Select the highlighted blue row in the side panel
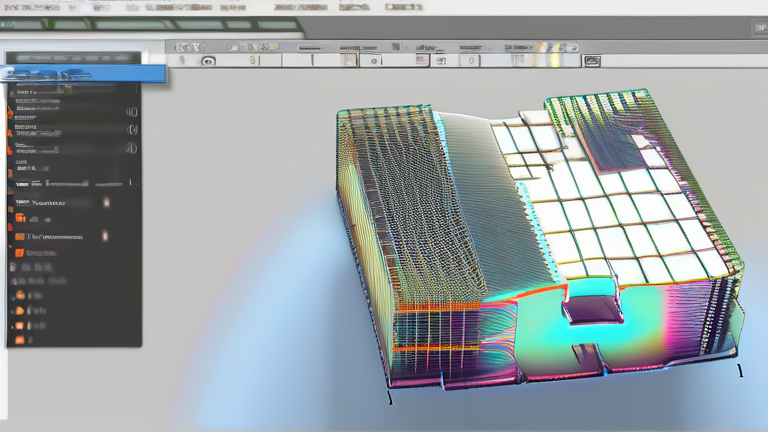Image resolution: width=768 pixels, height=432 pixels. click(x=83, y=74)
